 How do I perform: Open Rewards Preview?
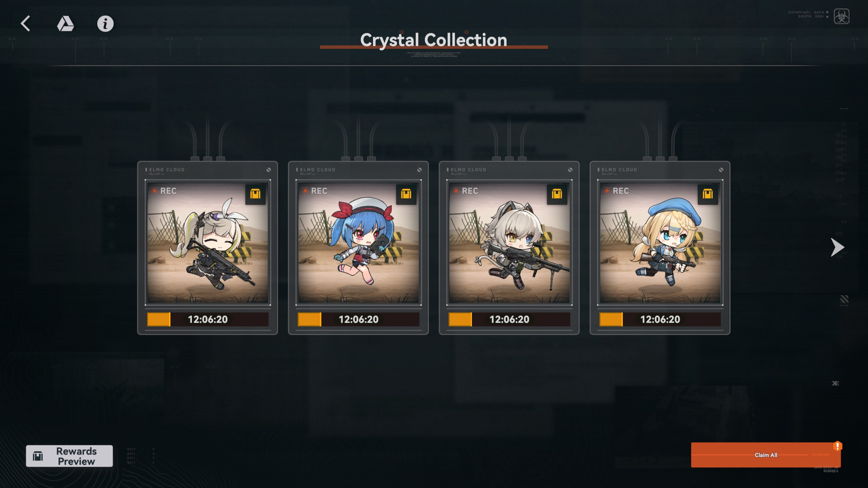pyautogui.click(x=70, y=456)
